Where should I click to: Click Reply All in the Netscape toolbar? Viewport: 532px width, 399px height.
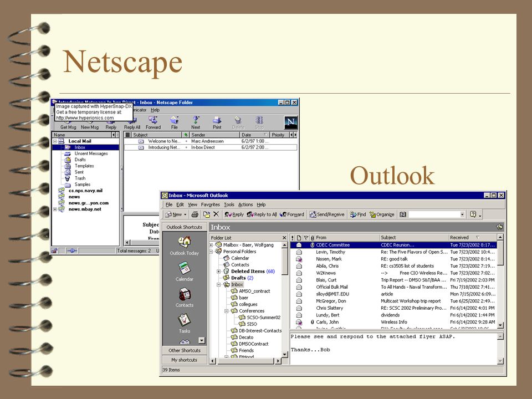pos(132,123)
